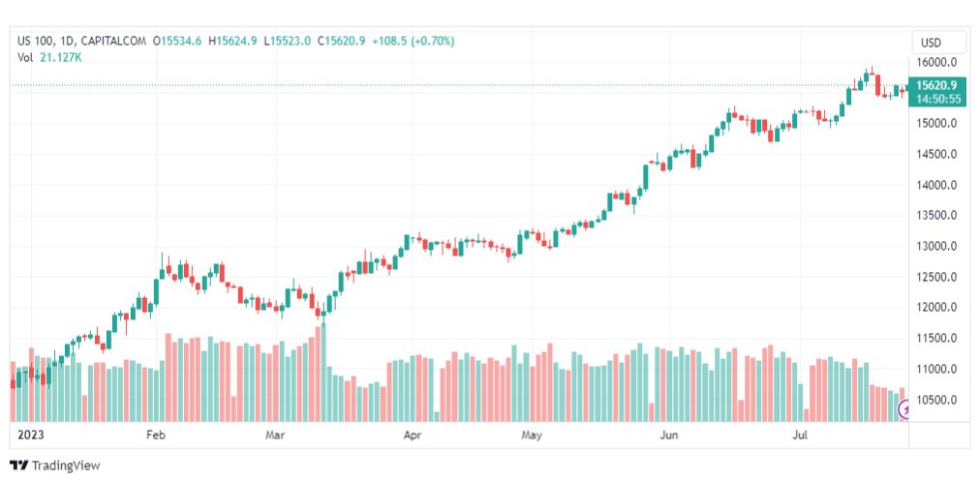
Task: Open the USD currency dropdown
Action: tap(931, 43)
